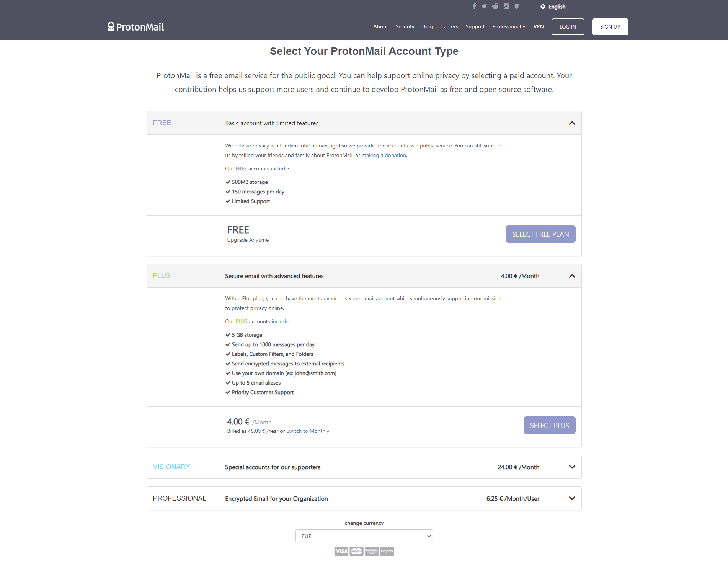Viewport: 728px width, 570px height.
Task: Open the EUR currency dropdown
Action: pos(364,536)
